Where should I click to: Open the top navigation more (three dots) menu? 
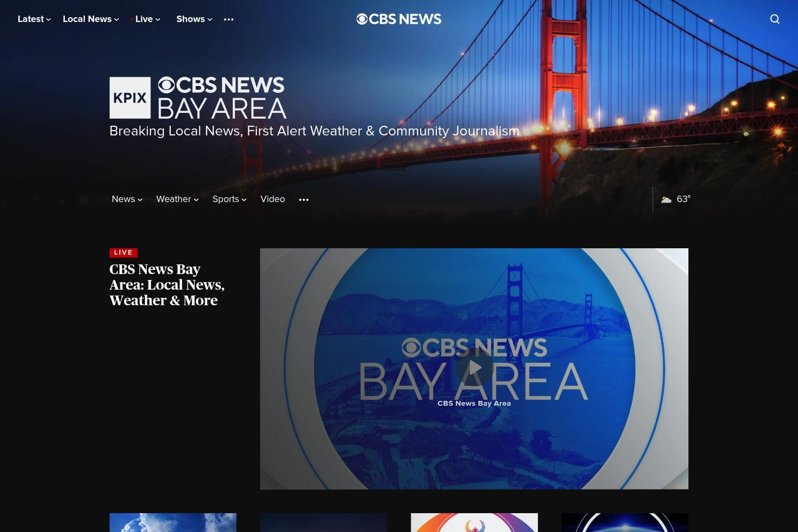click(228, 19)
